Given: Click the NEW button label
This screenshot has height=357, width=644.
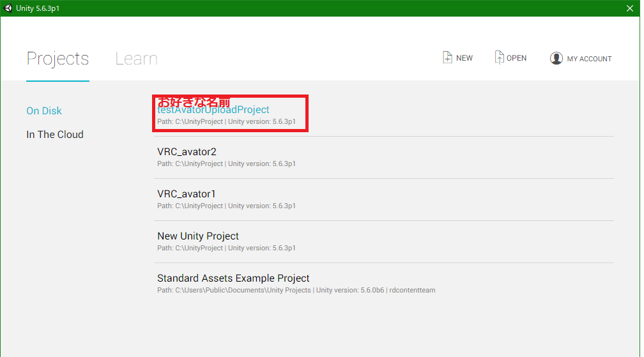Looking at the screenshot, I should pos(464,58).
